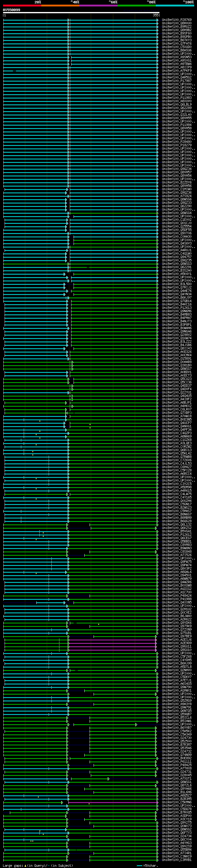Select hit UniRef100_C6LR07

coord(177,409)
